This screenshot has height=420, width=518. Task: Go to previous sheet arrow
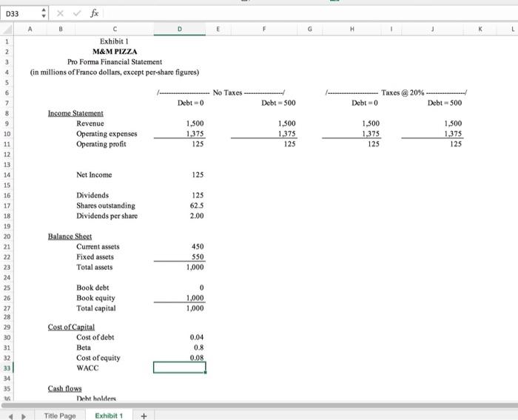click(10, 417)
